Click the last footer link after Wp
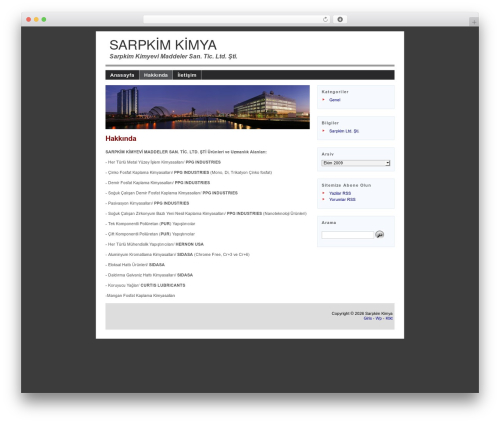Screen dimensions: 500x423 [389, 318]
